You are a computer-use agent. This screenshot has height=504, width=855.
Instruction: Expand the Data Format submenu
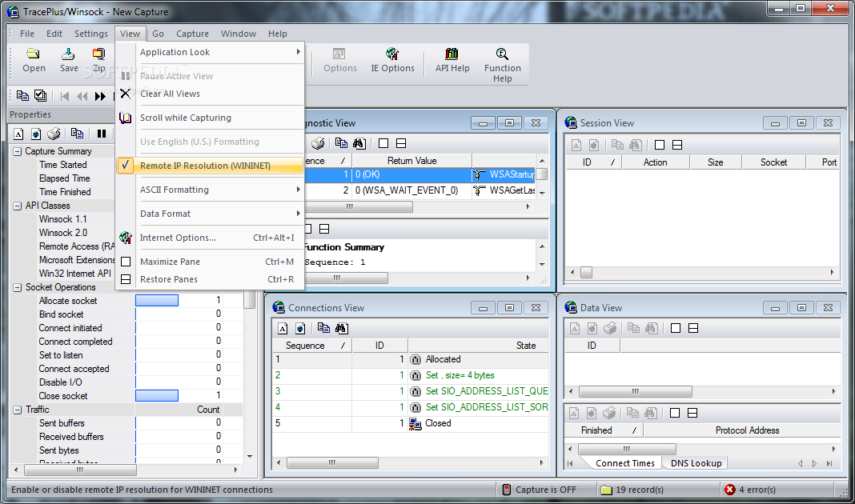pyautogui.click(x=210, y=214)
